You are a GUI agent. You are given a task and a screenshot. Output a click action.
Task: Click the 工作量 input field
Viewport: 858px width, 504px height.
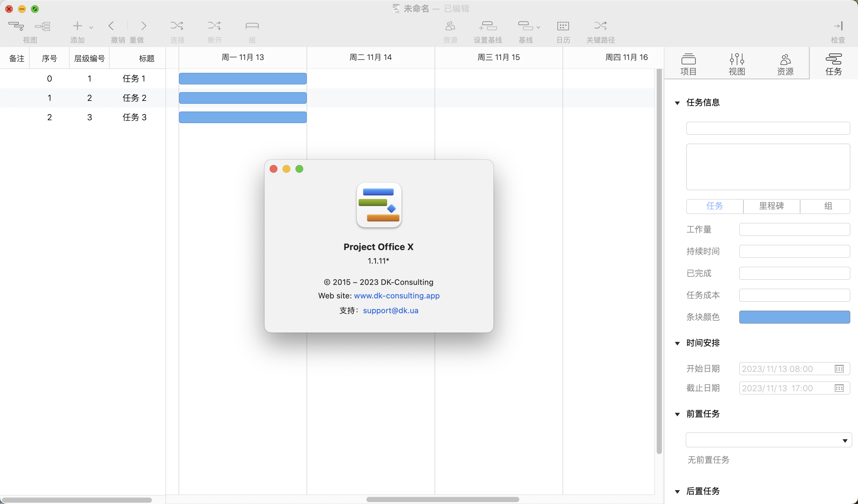click(x=794, y=229)
